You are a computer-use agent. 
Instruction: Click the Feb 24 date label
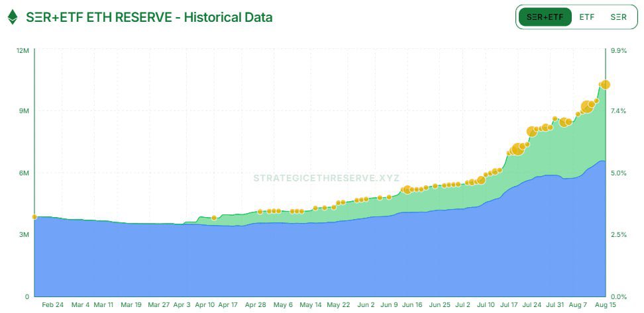(53, 305)
